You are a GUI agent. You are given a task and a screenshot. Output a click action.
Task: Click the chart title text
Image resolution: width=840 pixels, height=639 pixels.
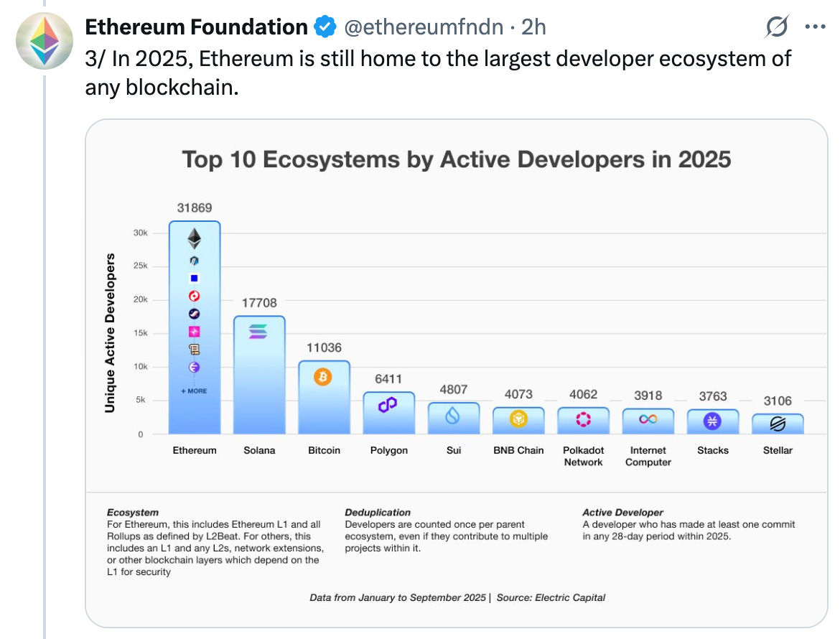(457, 159)
